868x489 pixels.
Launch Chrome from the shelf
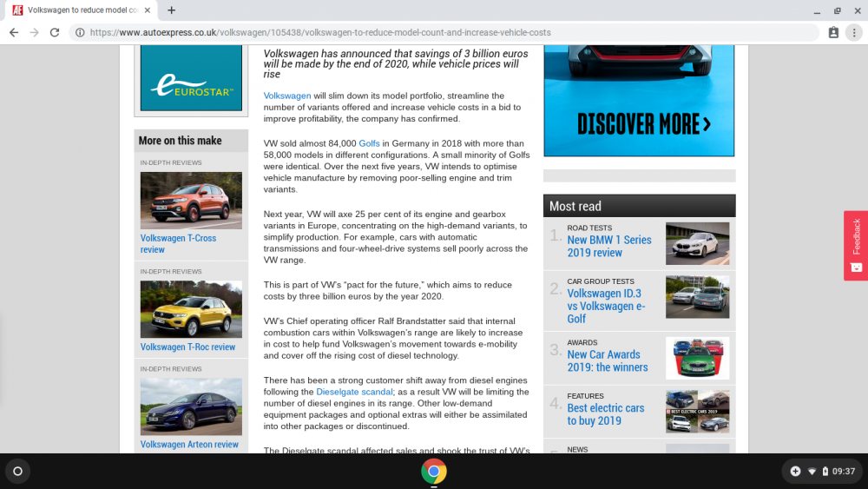[433, 472]
